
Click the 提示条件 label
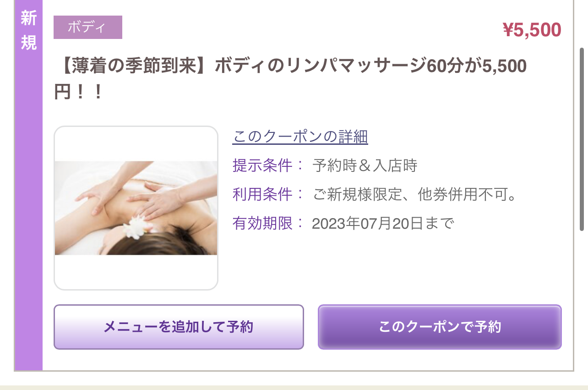point(262,165)
